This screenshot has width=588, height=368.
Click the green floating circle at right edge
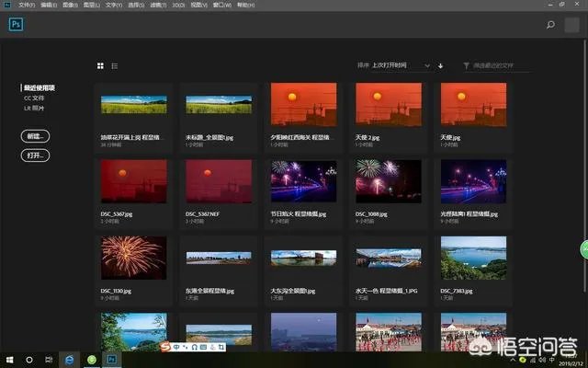tap(584, 250)
